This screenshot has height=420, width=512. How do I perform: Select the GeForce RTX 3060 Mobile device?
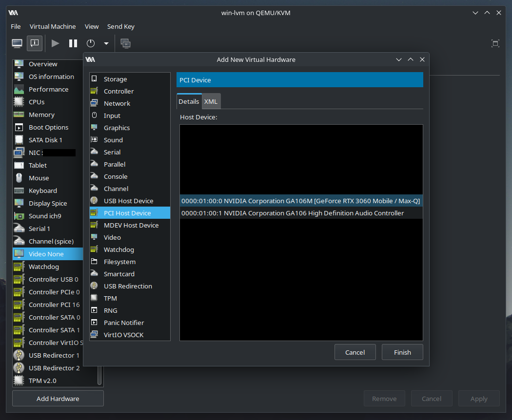(x=301, y=201)
